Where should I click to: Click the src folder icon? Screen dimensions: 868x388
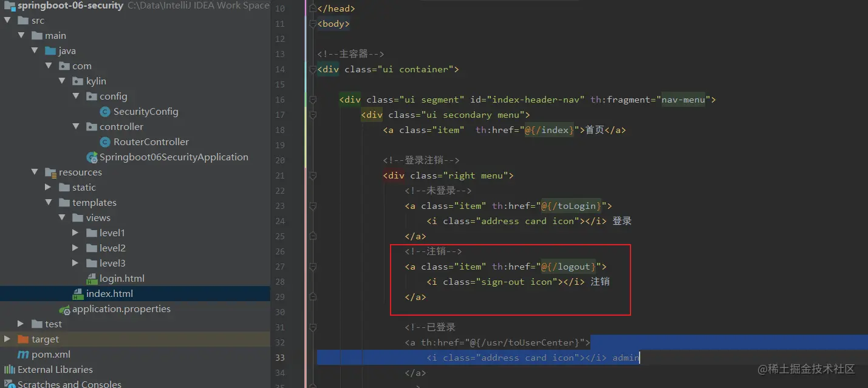click(x=23, y=21)
